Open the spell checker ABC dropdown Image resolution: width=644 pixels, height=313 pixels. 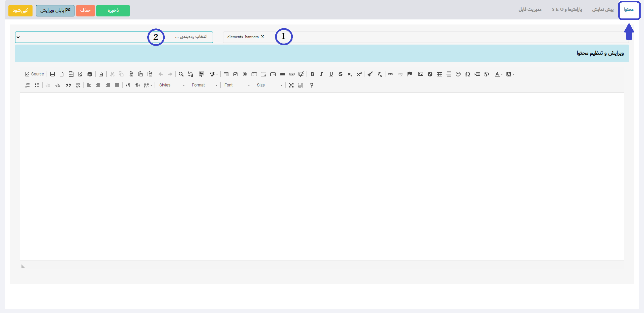click(214, 74)
